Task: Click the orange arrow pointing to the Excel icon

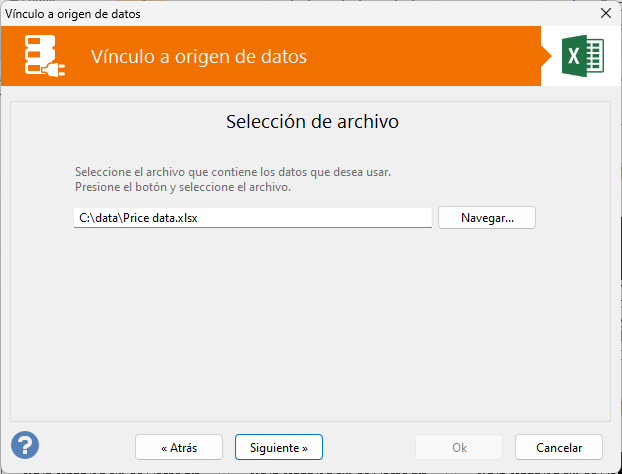Action: [x=546, y=56]
